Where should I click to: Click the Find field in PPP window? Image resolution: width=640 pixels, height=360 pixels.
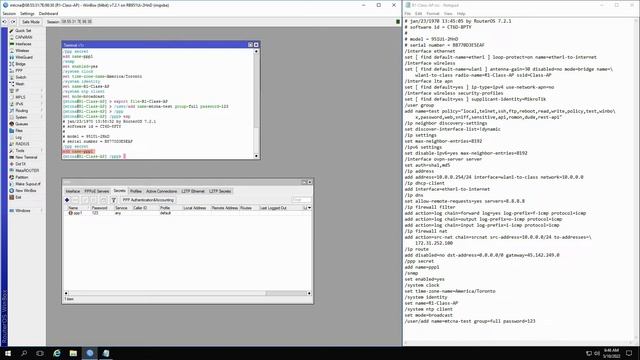(x=302, y=200)
